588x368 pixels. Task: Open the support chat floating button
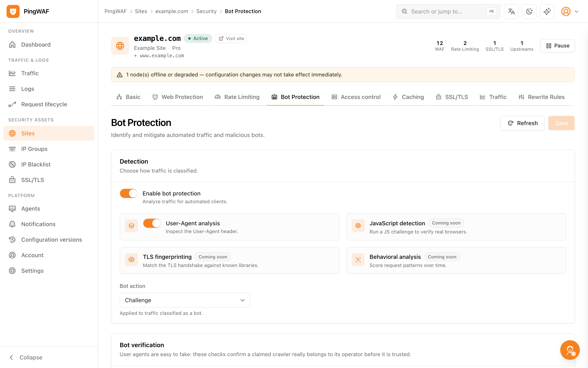point(570,350)
